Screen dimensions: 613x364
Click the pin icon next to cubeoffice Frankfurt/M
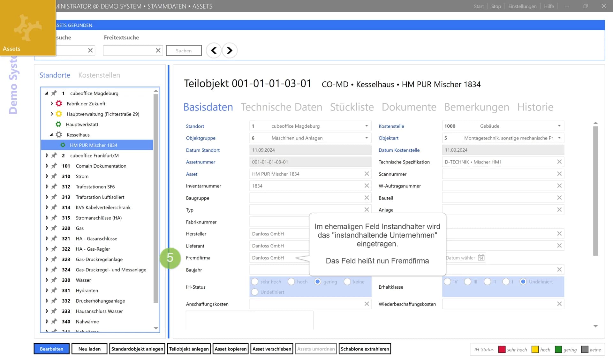pos(54,155)
